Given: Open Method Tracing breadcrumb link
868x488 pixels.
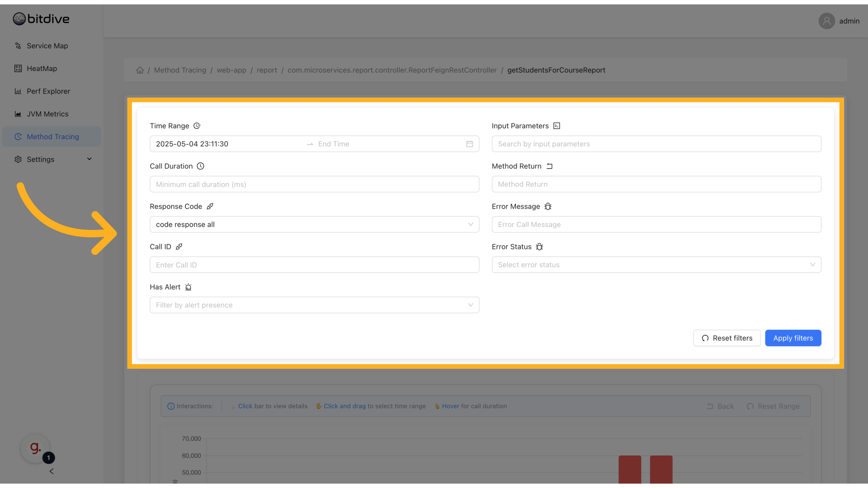Looking at the screenshot, I should click(180, 70).
